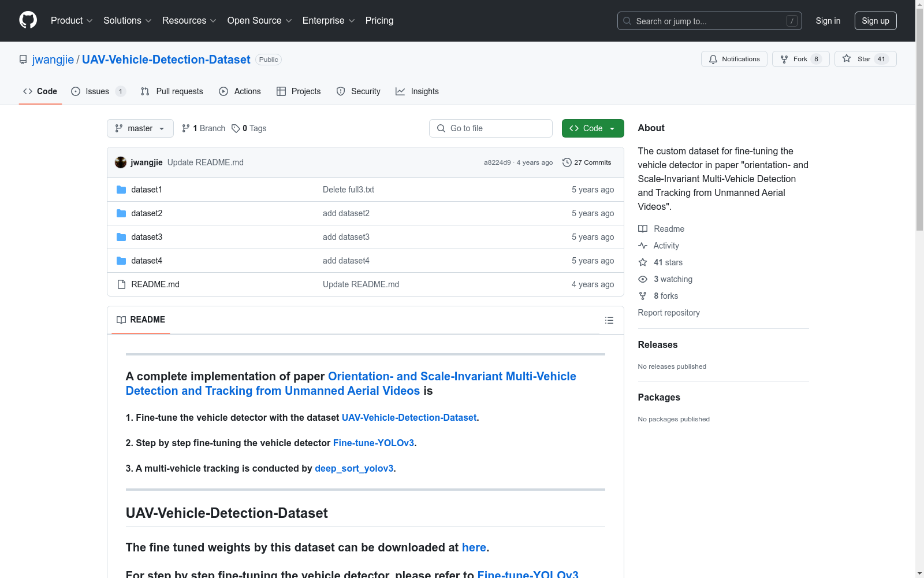
Task: Click Report repository link
Action: (x=669, y=313)
